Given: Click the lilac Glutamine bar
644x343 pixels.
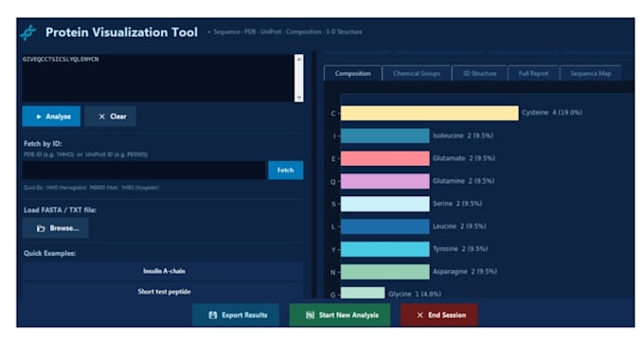Looking at the screenshot, I should coord(385,181).
